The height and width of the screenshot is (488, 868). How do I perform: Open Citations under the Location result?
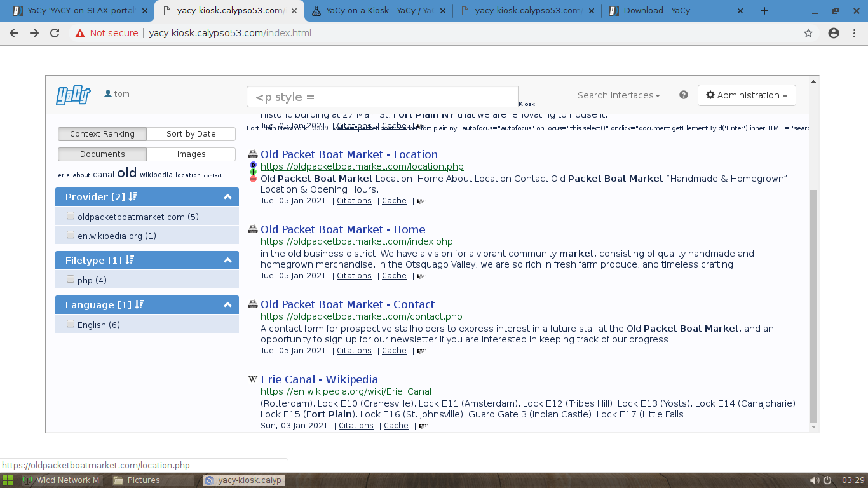pyautogui.click(x=354, y=201)
